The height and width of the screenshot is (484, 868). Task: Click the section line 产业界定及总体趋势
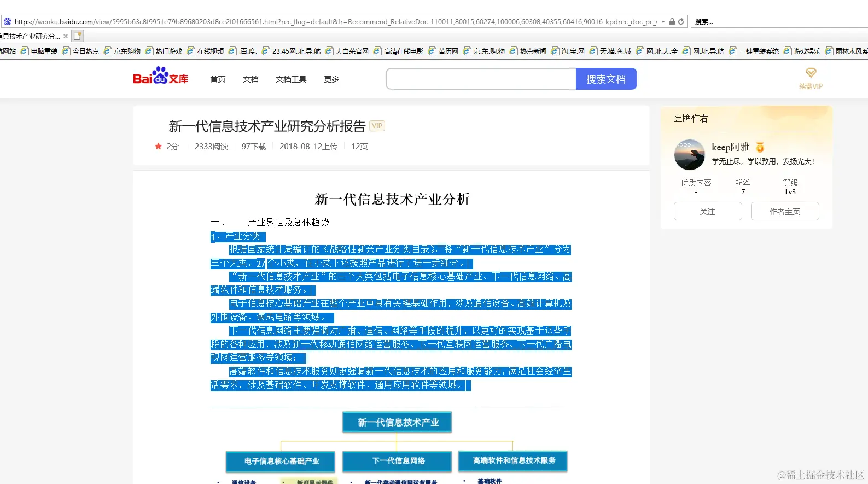pos(288,222)
